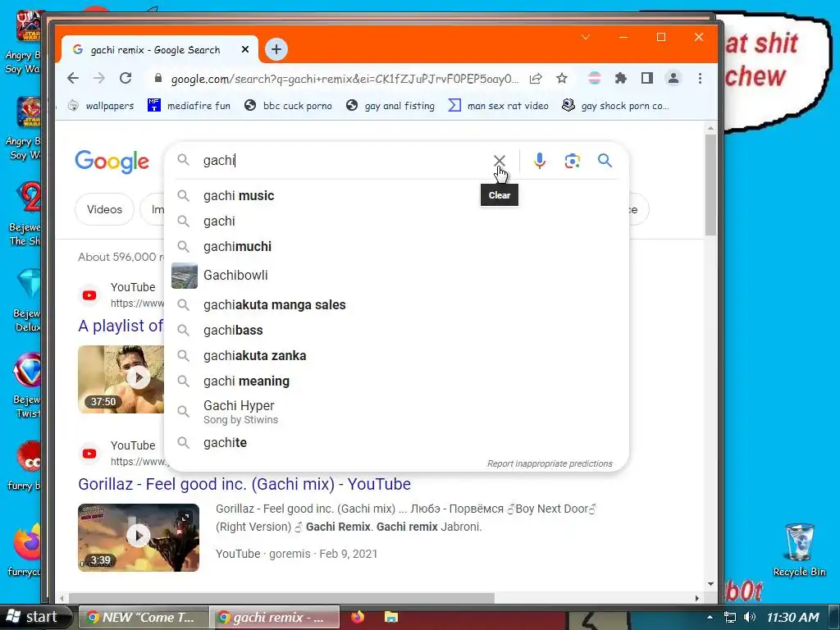The image size is (840, 630).
Task: Select the 'gachiakuta zanka' suggestion
Action: coord(396,356)
